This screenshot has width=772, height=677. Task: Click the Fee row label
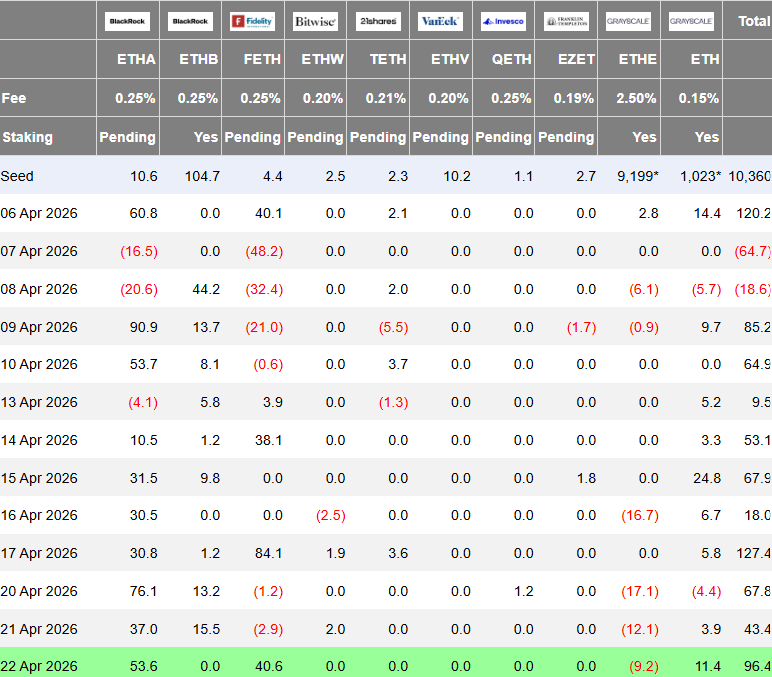[14, 98]
